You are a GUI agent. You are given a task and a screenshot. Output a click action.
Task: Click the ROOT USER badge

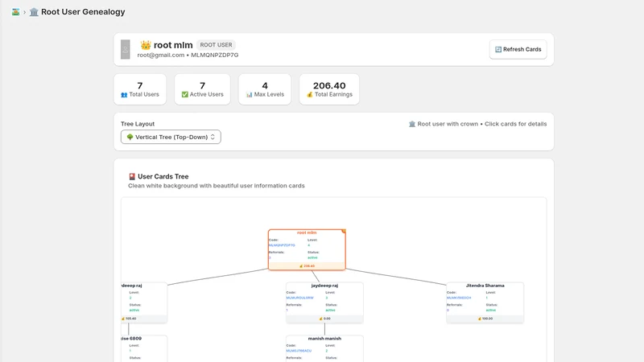(x=216, y=45)
